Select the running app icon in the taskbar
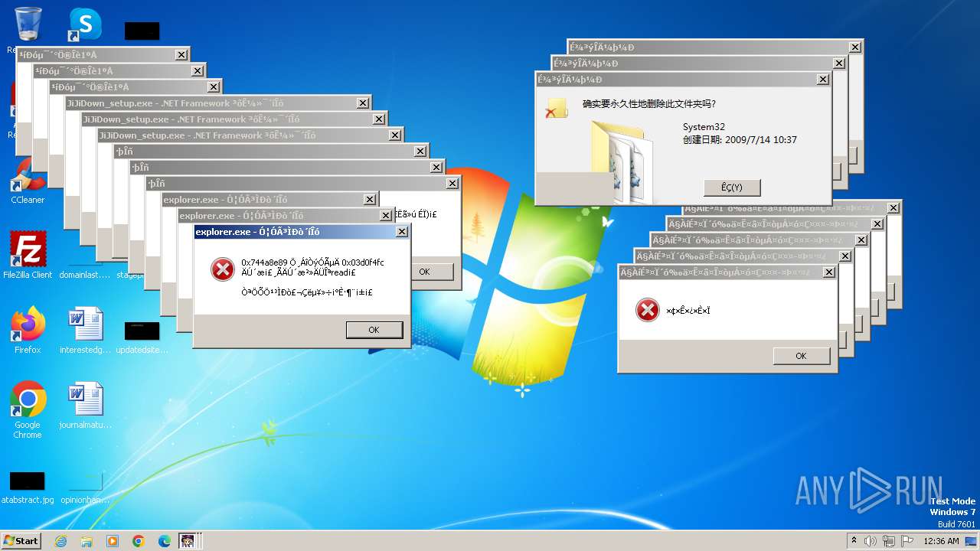 [187, 541]
